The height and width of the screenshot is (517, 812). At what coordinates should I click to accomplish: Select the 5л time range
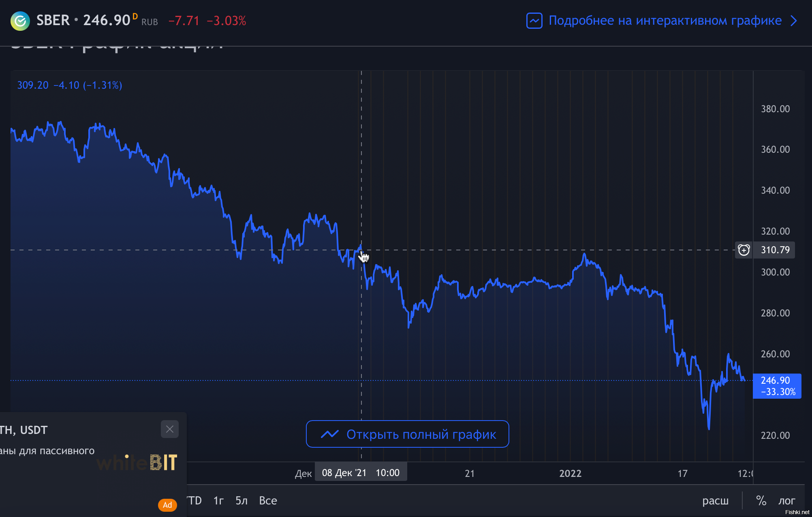[241, 501]
